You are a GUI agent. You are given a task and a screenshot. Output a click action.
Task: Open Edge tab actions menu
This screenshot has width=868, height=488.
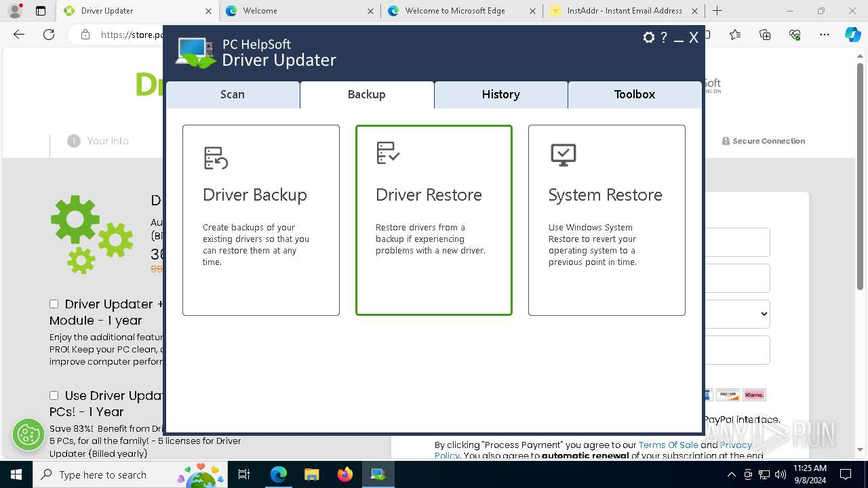[41, 11]
